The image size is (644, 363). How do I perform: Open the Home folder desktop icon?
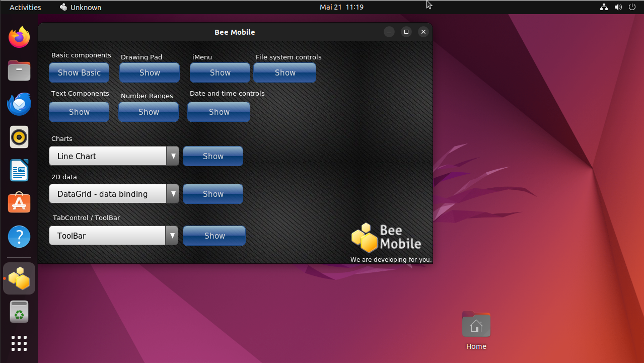tap(476, 330)
